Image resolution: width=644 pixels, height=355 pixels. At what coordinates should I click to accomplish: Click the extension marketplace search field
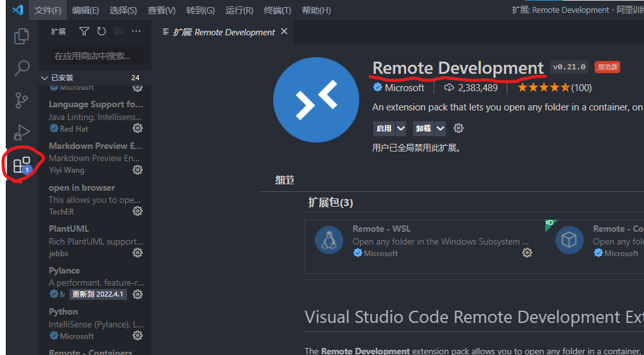coord(96,56)
